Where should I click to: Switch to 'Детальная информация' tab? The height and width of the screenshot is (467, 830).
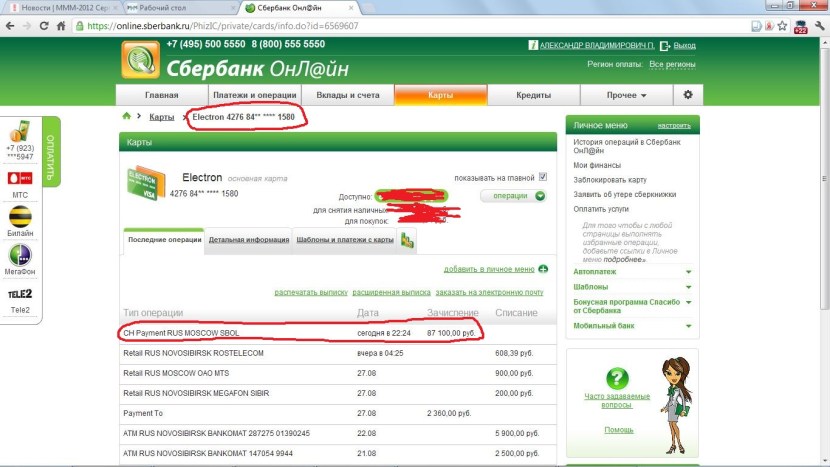249,240
